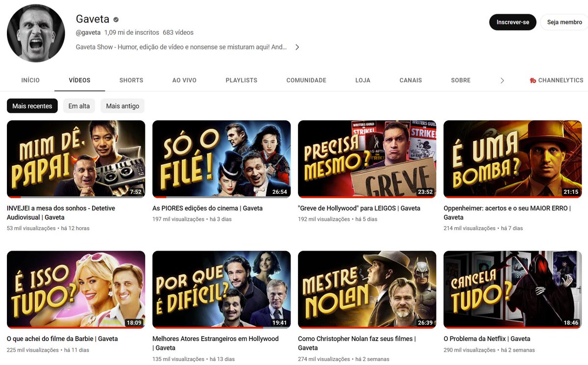The width and height of the screenshot is (588, 365).
Task: Sort videos by Em alta chip
Action: (x=79, y=106)
